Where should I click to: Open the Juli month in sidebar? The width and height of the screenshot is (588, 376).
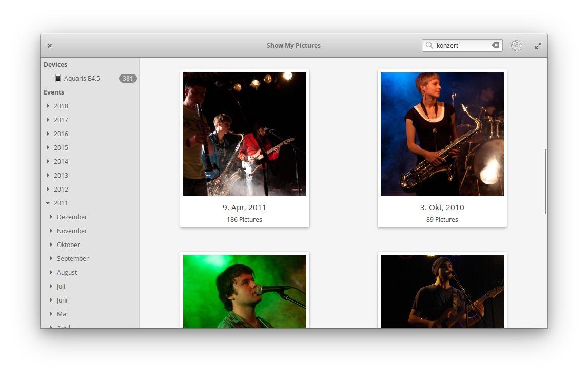tap(61, 286)
